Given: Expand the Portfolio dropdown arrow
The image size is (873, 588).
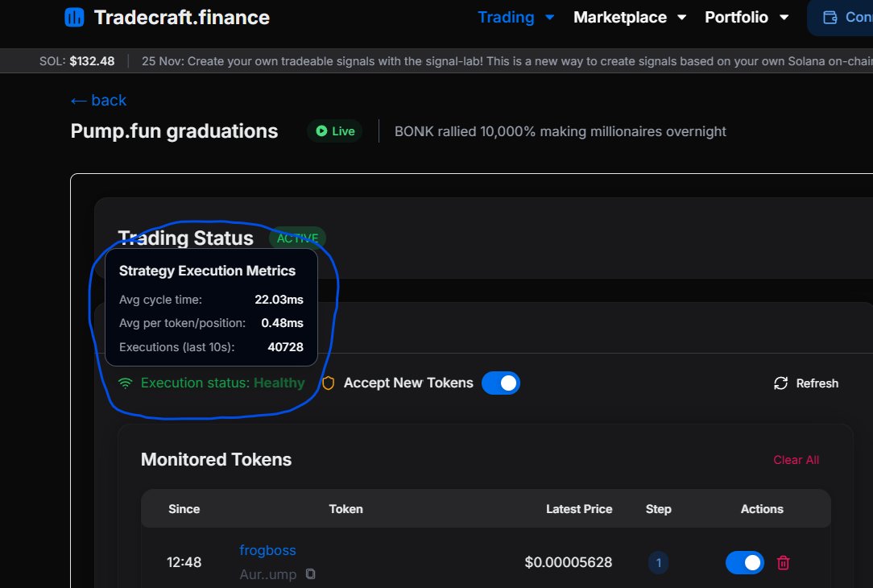Looking at the screenshot, I should [x=784, y=17].
